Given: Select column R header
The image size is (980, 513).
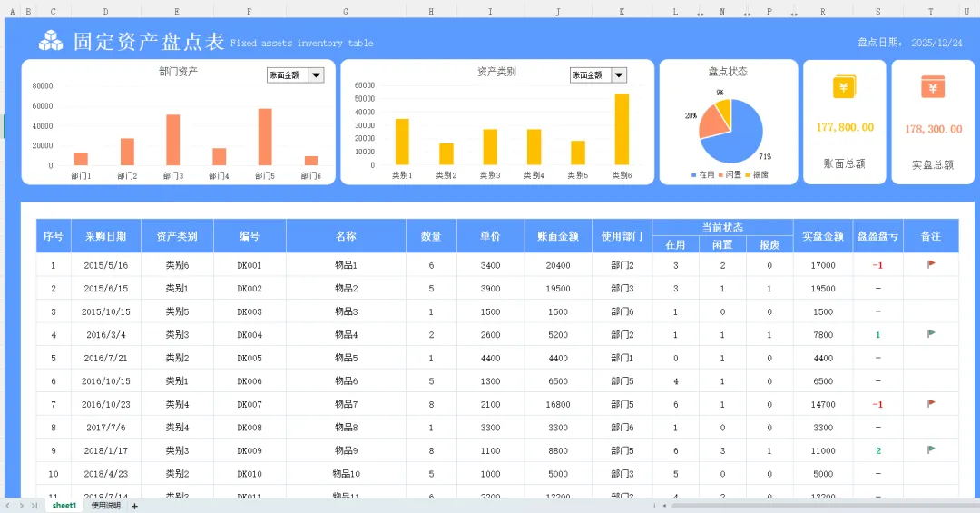Looking at the screenshot, I should 822,11.
